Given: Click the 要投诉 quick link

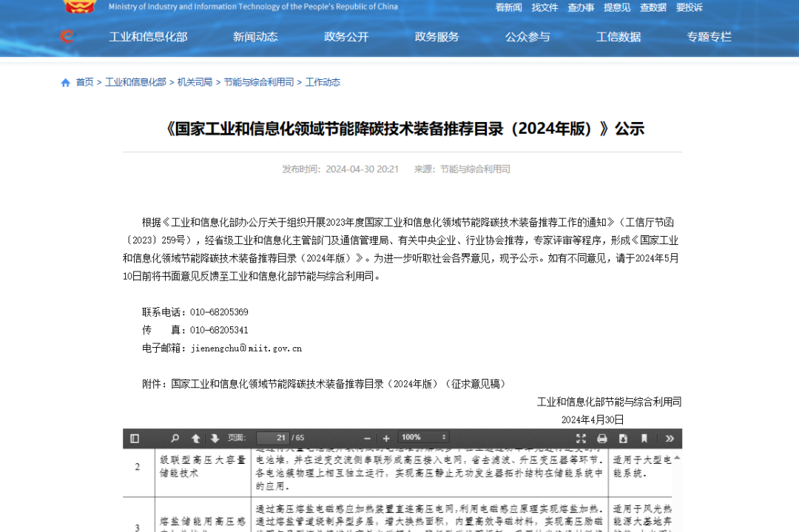Looking at the screenshot, I should (x=690, y=7).
